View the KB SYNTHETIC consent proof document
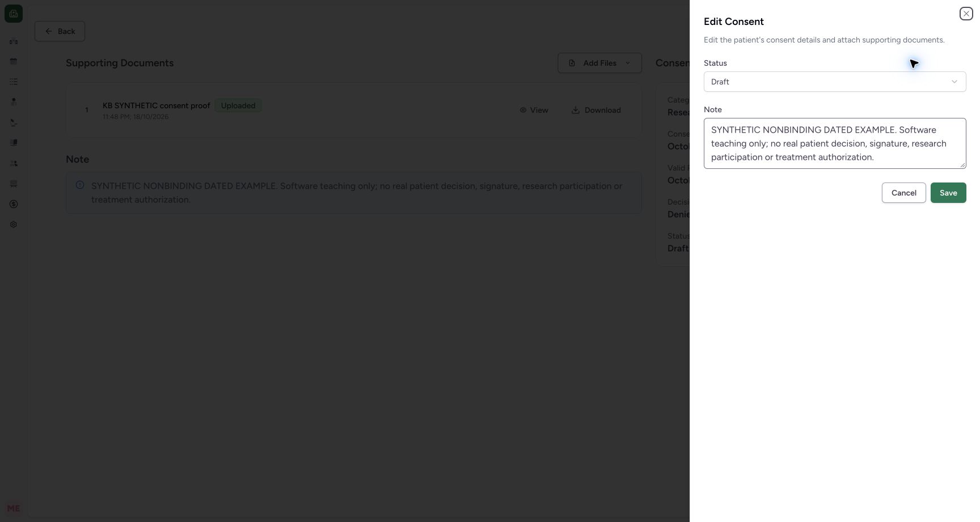The width and height of the screenshot is (980, 522). (x=534, y=110)
